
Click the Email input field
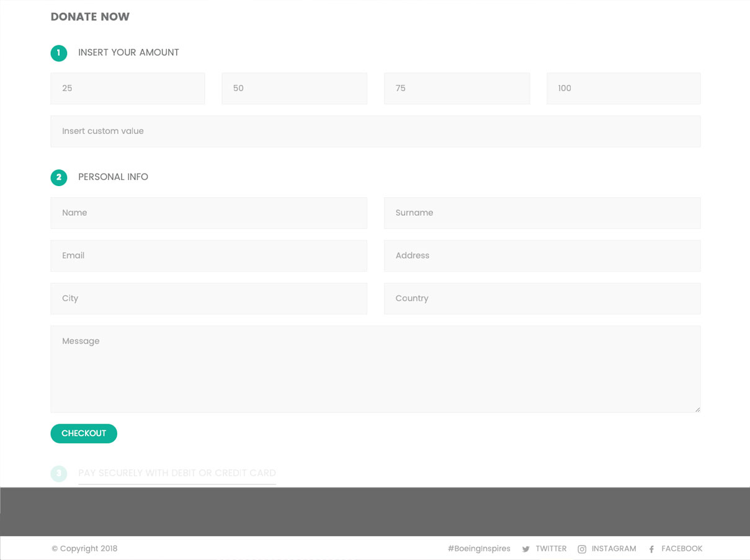(208, 256)
